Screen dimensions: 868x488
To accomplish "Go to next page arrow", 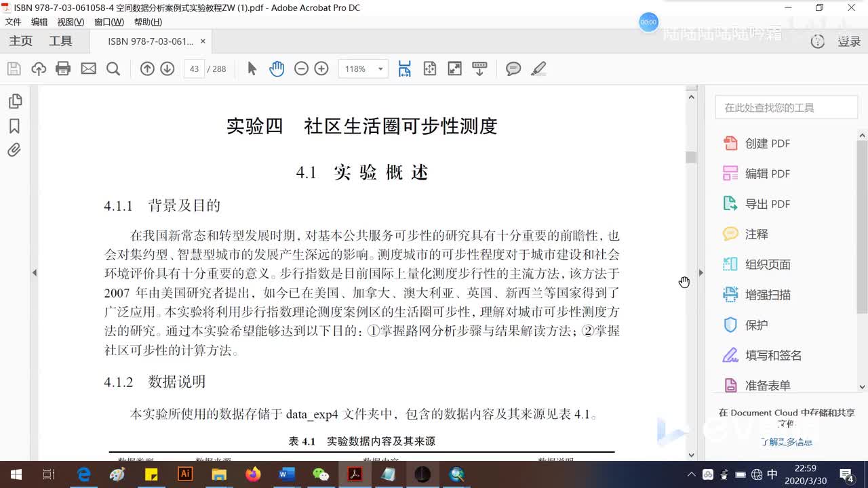I will 167,68.
